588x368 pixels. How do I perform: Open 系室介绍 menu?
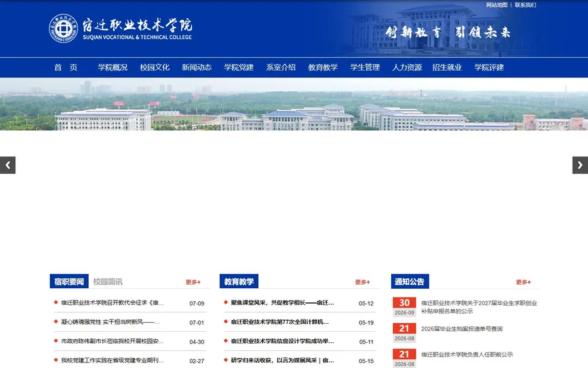pyautogui.click(x=281, y=67)
